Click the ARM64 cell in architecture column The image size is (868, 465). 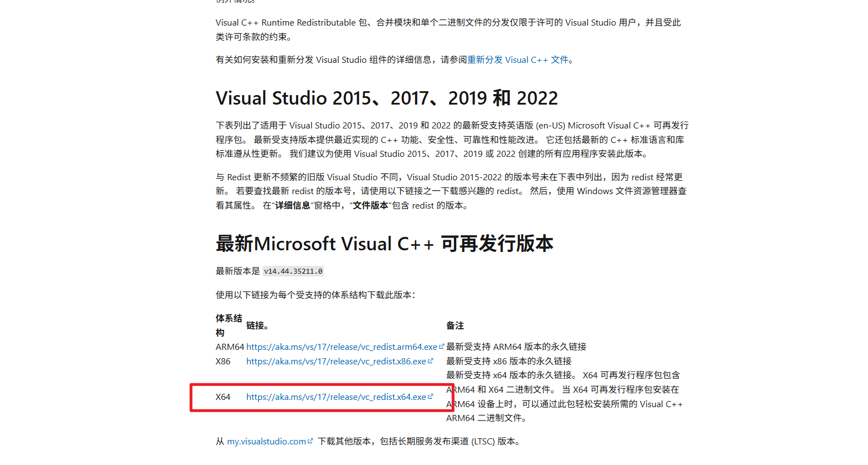point(230,347)
